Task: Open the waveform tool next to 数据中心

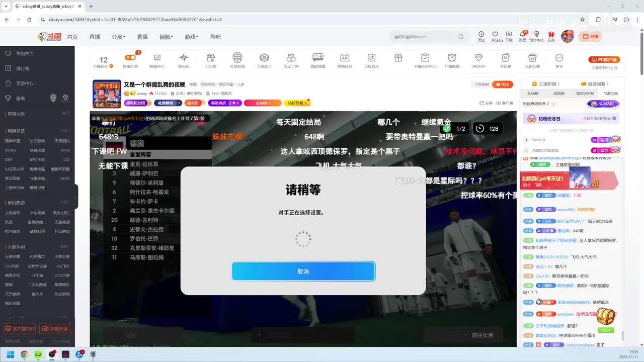Action: 184,58
